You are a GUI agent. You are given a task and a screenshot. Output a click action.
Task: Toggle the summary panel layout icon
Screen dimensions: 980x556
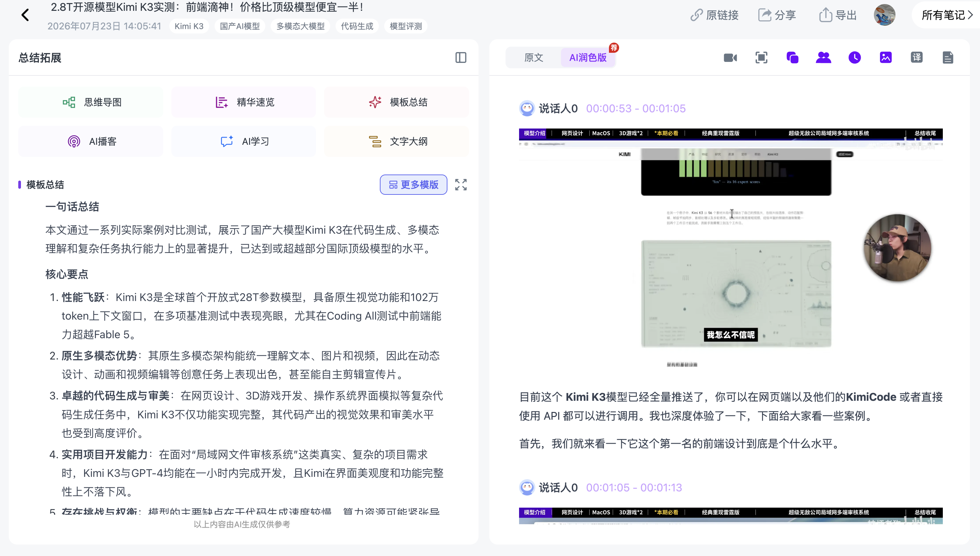[461, 57]
